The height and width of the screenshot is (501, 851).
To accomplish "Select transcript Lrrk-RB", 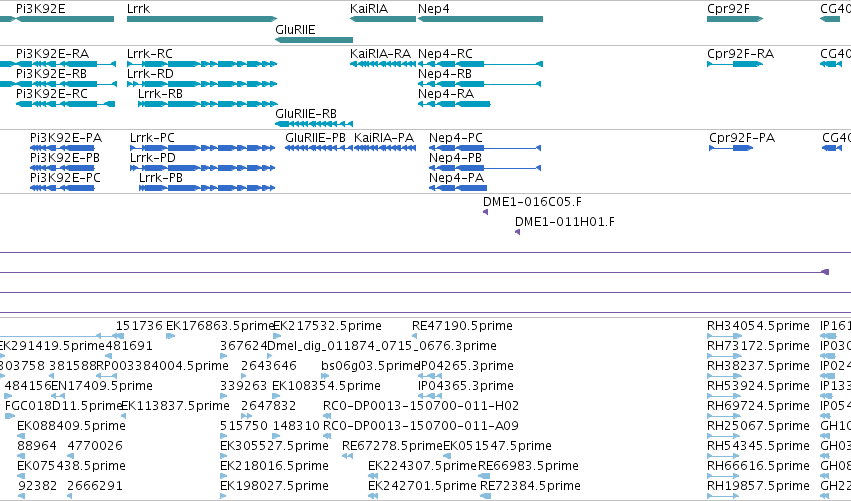I will click(x=207, y=104).
